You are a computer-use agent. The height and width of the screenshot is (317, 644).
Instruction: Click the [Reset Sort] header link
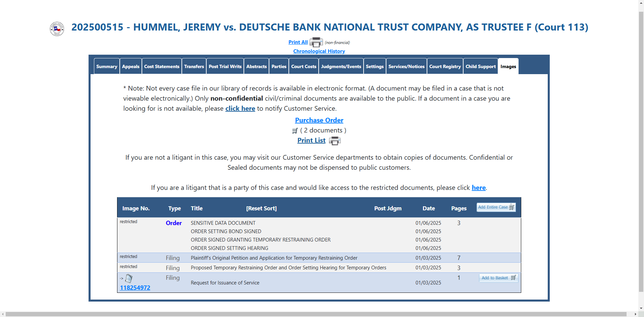click(x=261, y=208)
